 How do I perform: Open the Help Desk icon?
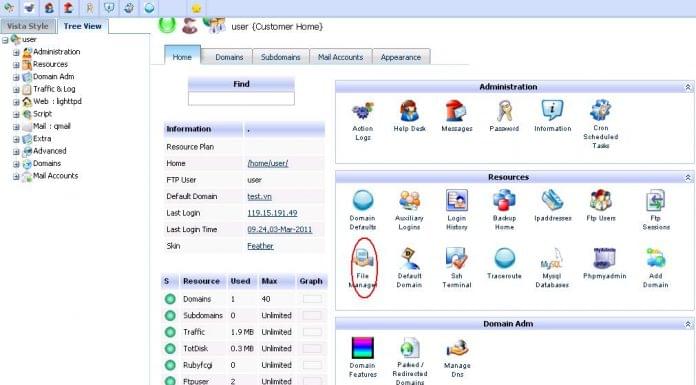pos(409,111)
